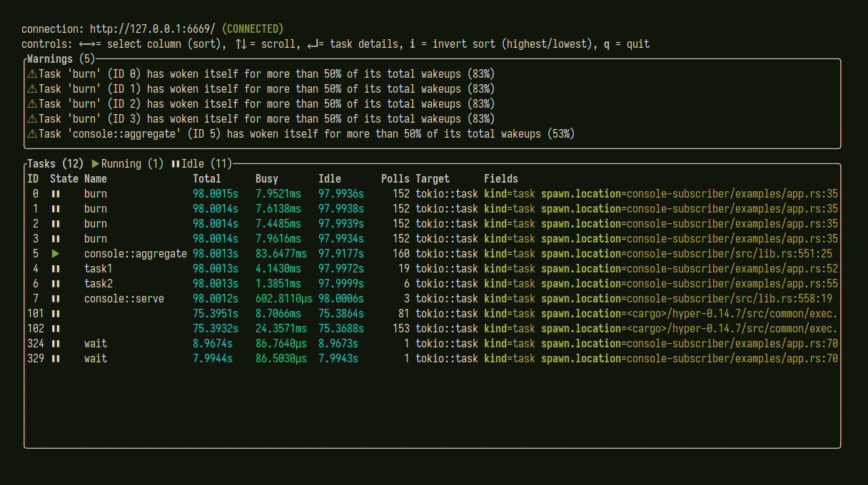Image resolution: width=868 pixels, height=485 pixels.
Task: Click Busy value 83.6477ms
Action: click(281, 254)
